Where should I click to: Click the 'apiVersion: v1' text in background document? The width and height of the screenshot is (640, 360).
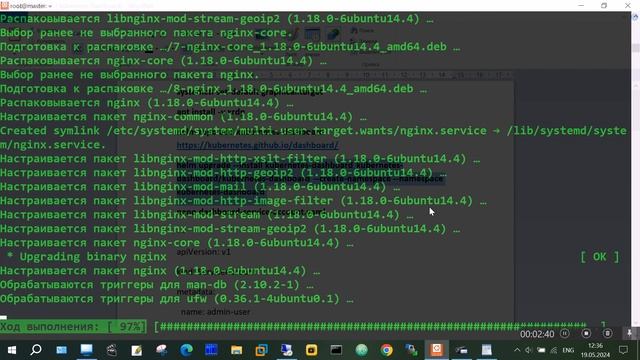(x=203, y=252)
